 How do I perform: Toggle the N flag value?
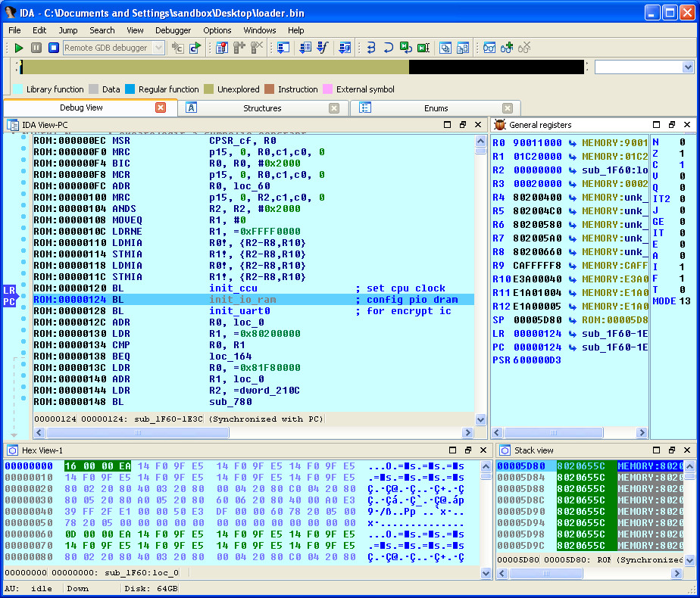(682, 142)
